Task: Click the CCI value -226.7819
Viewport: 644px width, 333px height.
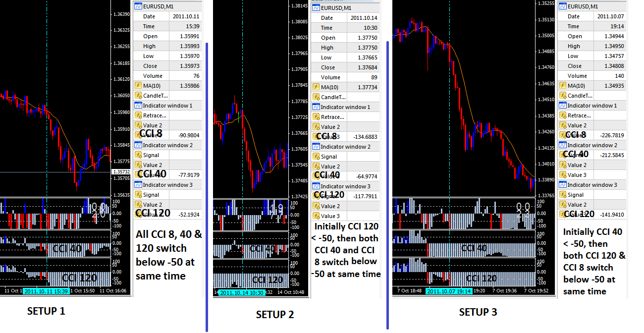Action: [611, 135]
